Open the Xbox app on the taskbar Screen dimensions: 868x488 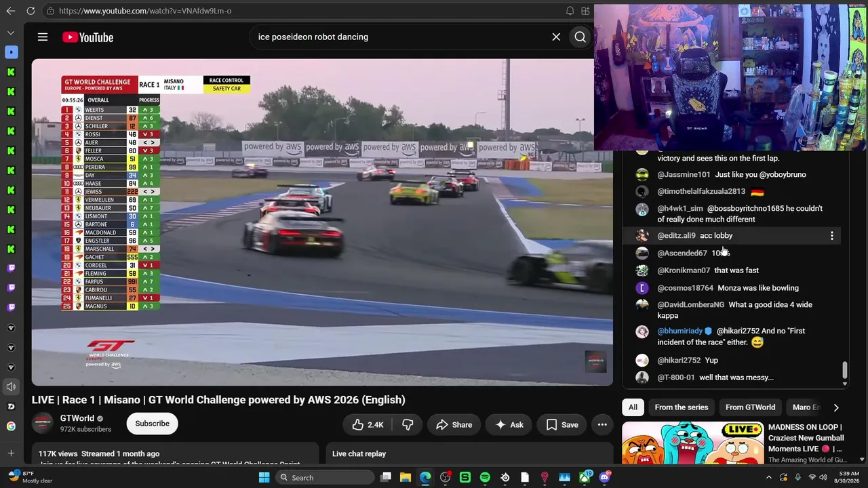point(584,477)
